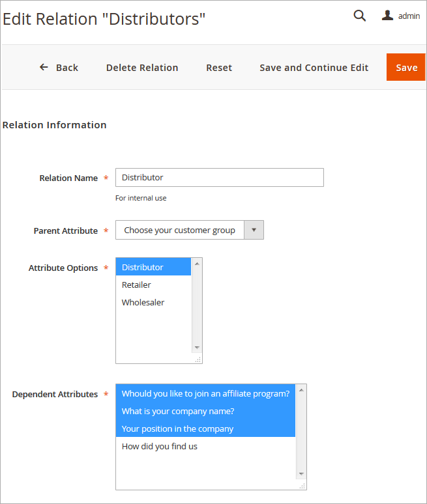427x504 pixels.
Task: Click the Back arrow icon
Action: coord(44,67)
